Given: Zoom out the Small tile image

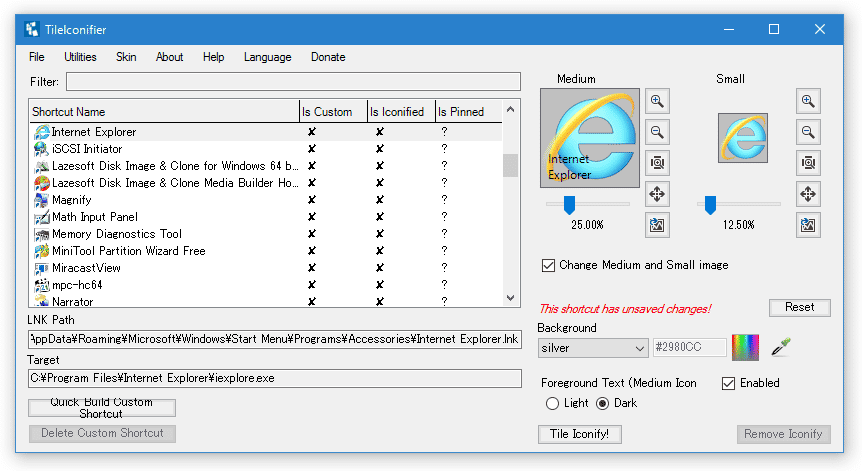Looking at the screenshot, I should coord(808,132).
